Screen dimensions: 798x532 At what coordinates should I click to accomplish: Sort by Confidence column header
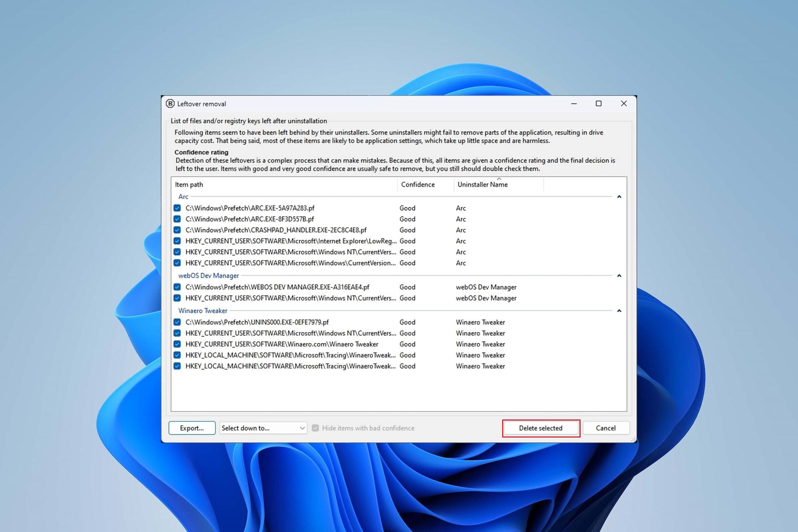click(x=426, y=185)
